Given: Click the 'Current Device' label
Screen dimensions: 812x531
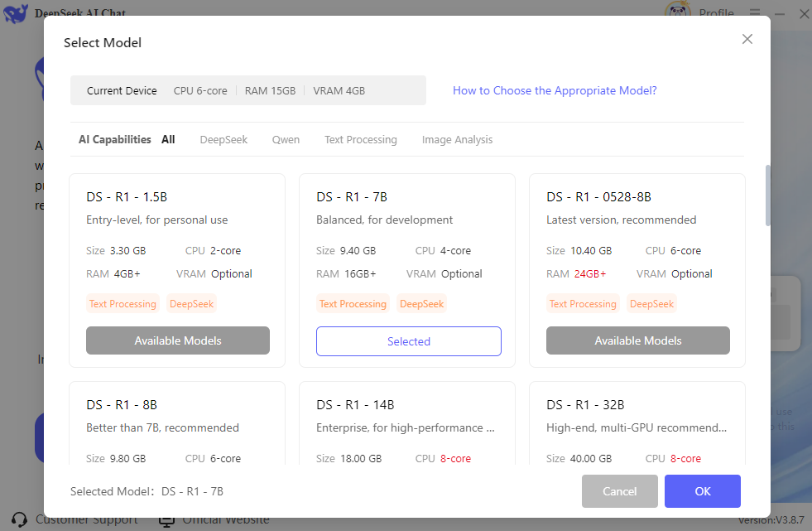Looking at the screenshot, I should (x=122, y=90).
